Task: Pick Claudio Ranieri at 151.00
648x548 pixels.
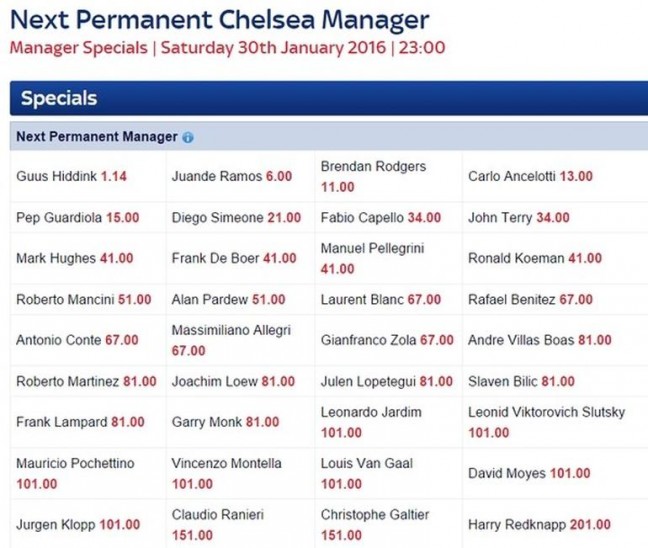Action: tap(188, 534)
